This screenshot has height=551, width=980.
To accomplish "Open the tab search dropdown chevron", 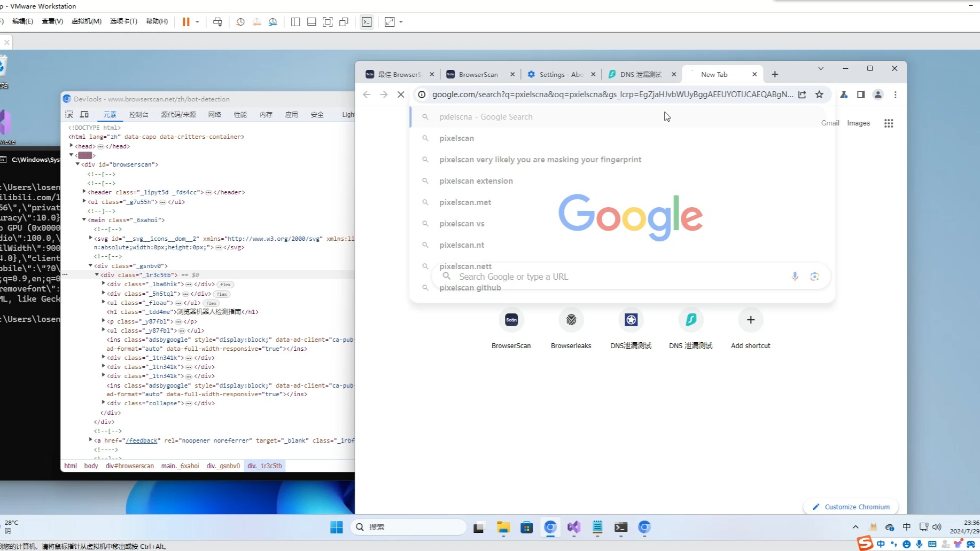I will (x=821, y=68).
